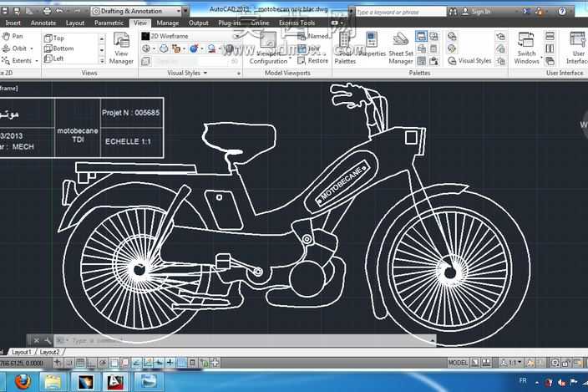This screenshot has height=392, width=588.
Task: Click Tile Vertically icon in User Interface
Action: pos(550,48)
